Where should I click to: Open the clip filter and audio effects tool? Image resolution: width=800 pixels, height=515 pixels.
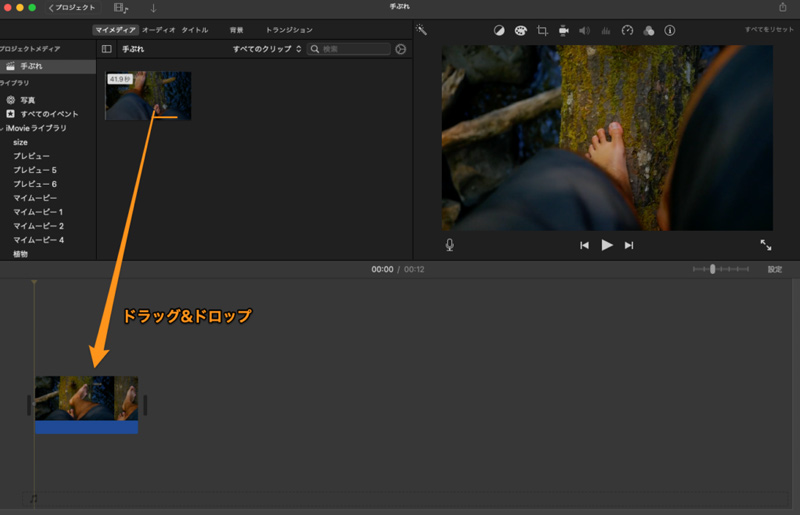tap(648, 31)
